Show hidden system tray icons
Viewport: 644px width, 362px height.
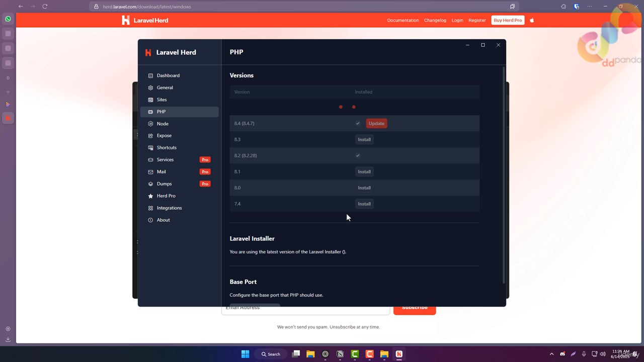click(x=551, y=354)
